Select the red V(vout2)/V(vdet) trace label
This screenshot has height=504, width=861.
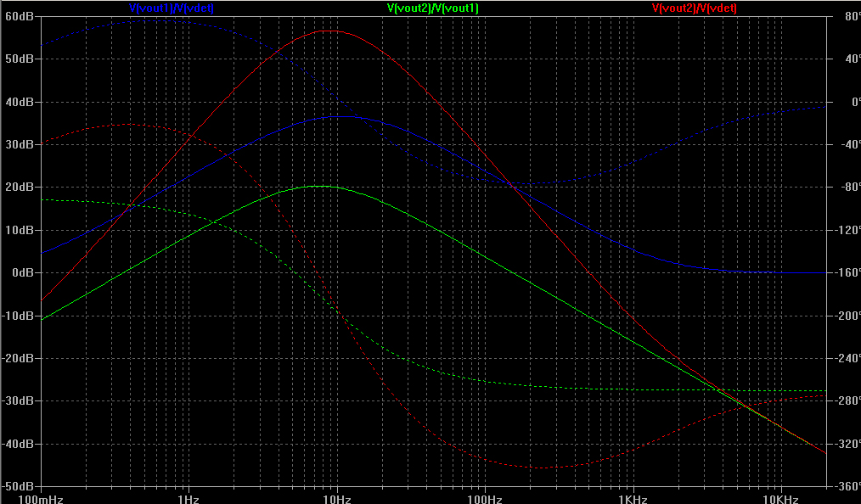point(694,8)
